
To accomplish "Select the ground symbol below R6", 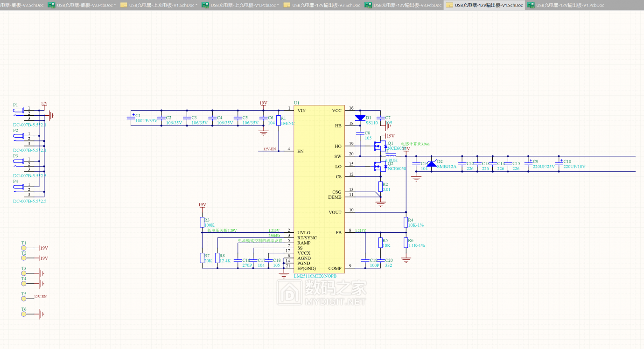I will coord(406,260).
